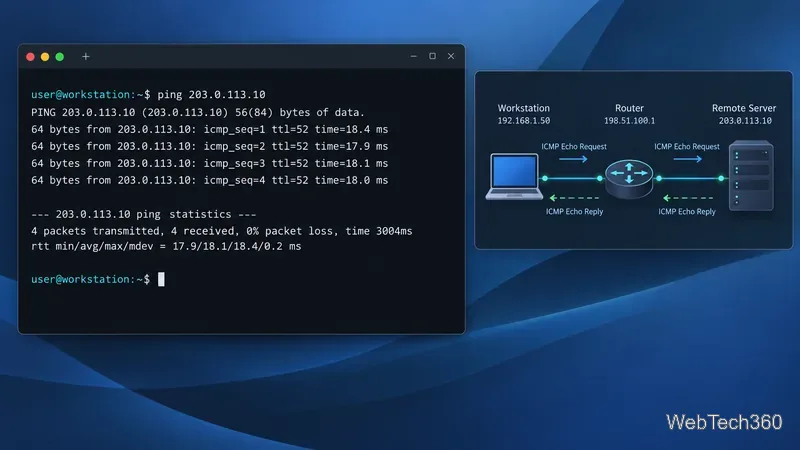Click the last 'user@workstation' prompt
The width and height of the screenshot is (800, 450).
coord(90,279)
